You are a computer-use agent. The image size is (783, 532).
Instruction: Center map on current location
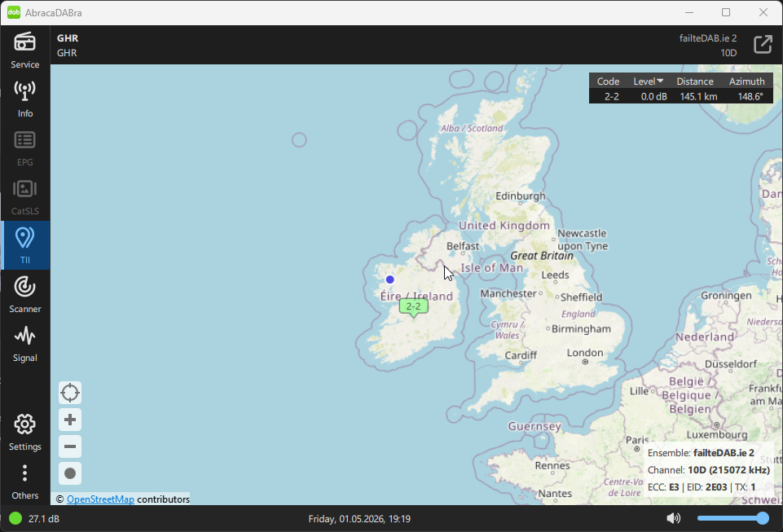[x=70, y=393]
